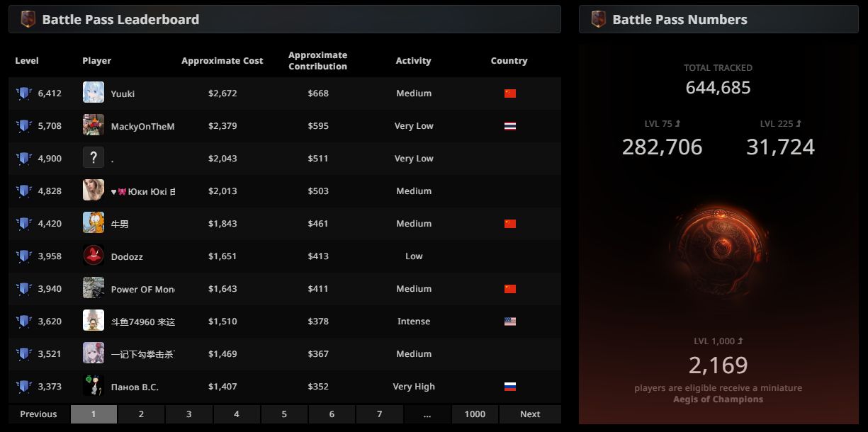Click the Russia flag for Панов В.С.
The image size is (868, 432).
coord(510,387)
